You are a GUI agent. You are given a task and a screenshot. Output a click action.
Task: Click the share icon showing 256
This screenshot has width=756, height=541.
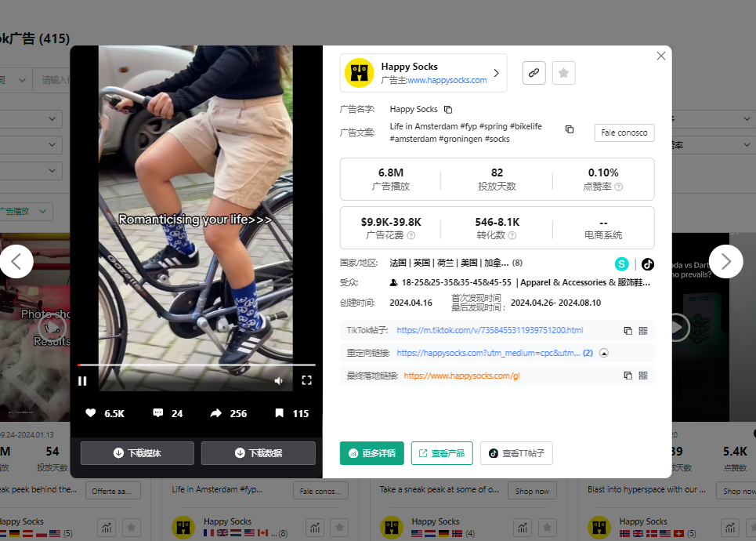coord(216,413)
